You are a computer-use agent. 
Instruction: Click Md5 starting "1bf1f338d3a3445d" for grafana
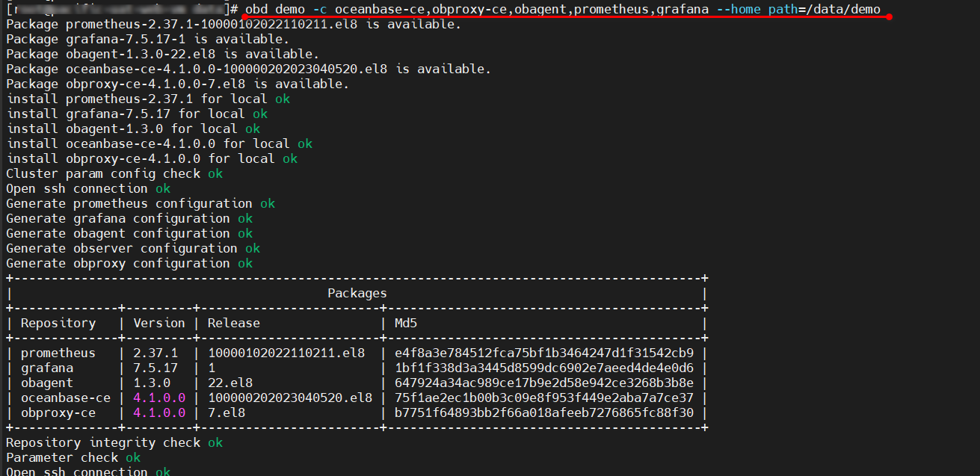(x=544, y=368)
